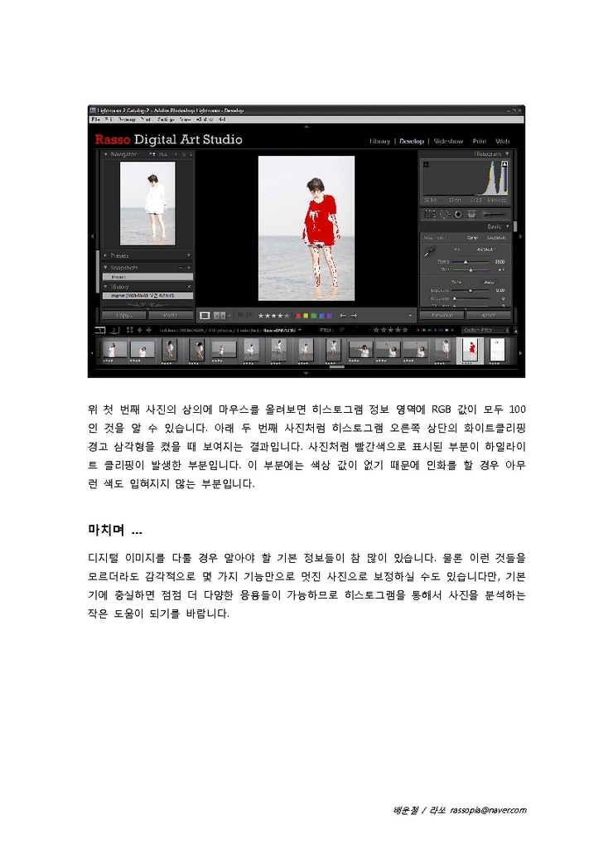Select the red-highlighted filmstrip thumbnail
The width and height of the screenshot is (613, 868).
click(x=471, y=351)
